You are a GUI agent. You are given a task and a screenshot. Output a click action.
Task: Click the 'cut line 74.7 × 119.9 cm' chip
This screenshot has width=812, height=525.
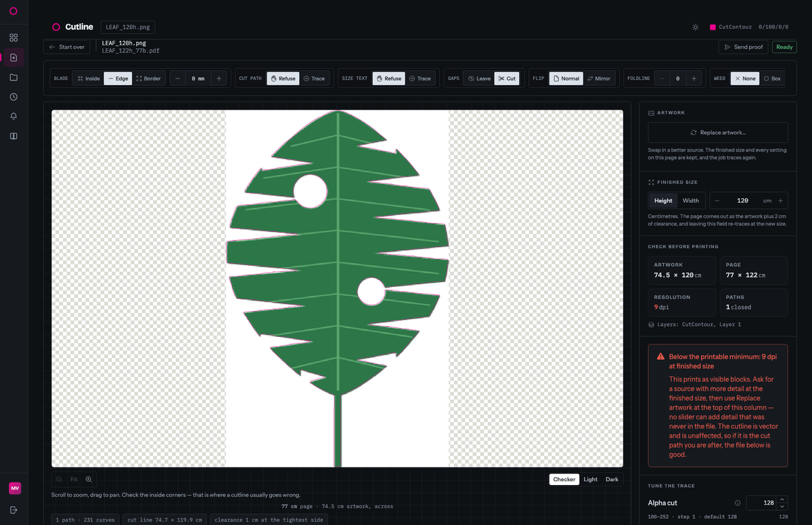click(164, 520)
